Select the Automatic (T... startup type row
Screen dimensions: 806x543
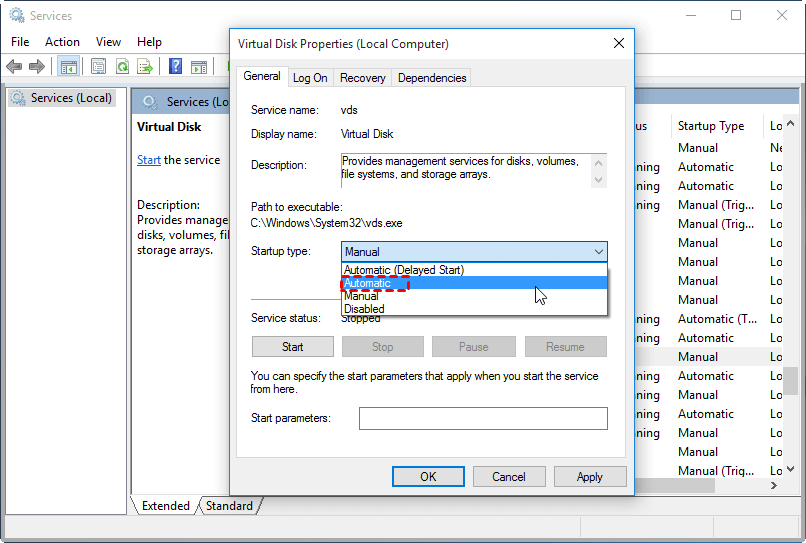click(x=717, y=319)
